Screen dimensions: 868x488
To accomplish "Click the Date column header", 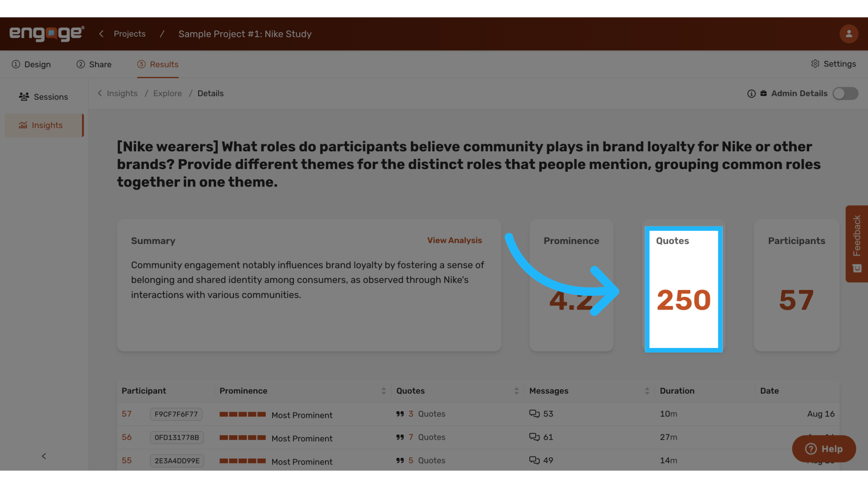I will [769, 391].
